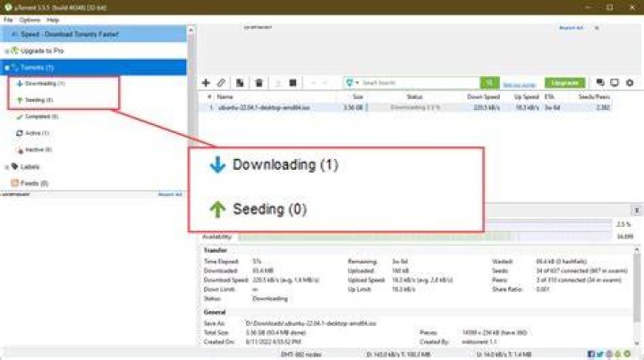The image size is (644, 360).
Task: Click the Move Up Queue arrow icon
Action: 313,83
